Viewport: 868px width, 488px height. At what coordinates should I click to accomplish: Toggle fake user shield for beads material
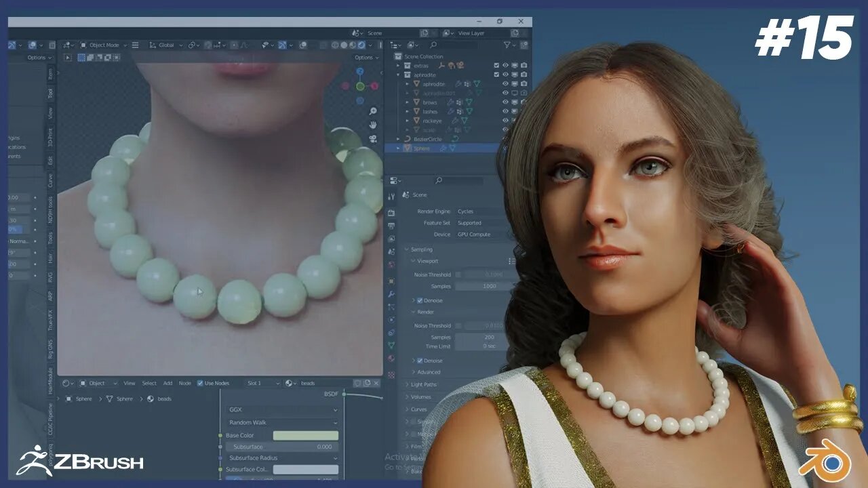click(x=357, y=383)
